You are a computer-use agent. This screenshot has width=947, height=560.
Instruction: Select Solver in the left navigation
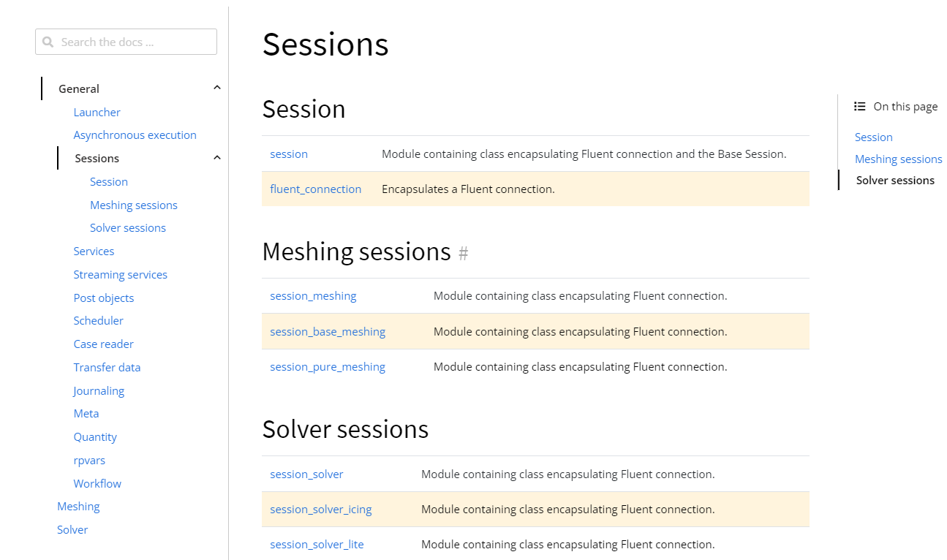click(72, 529)
